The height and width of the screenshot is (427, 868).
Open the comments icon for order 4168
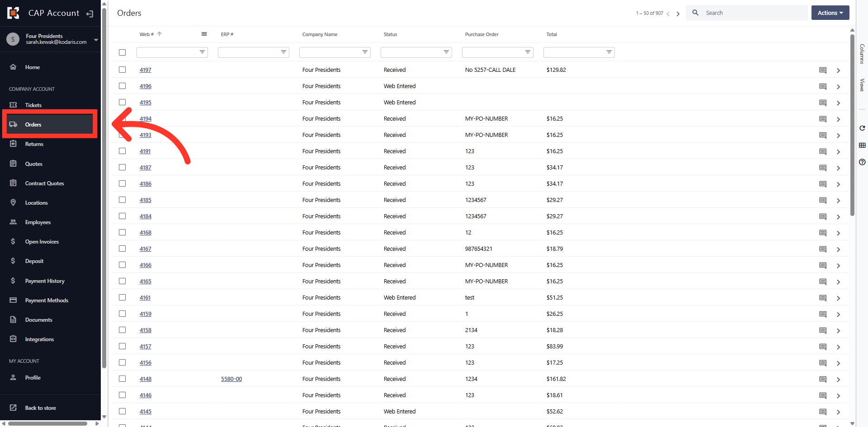point(823,233)
